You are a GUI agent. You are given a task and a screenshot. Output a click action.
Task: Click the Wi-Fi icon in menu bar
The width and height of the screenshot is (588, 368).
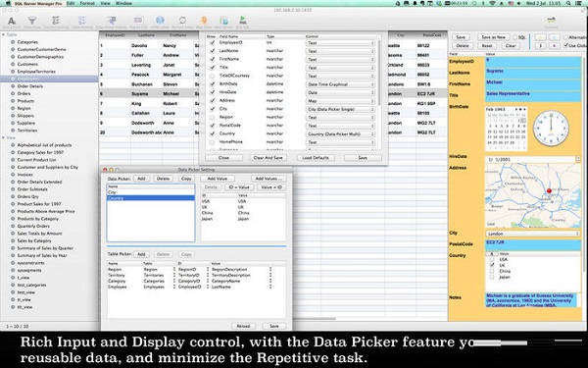(x=492, y=3)
